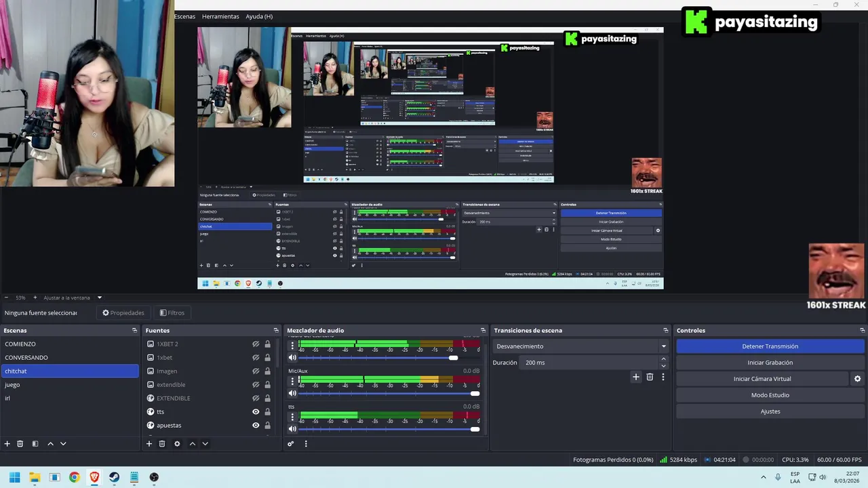Open Brave browser from taskbar

click(x=94, y=477)
